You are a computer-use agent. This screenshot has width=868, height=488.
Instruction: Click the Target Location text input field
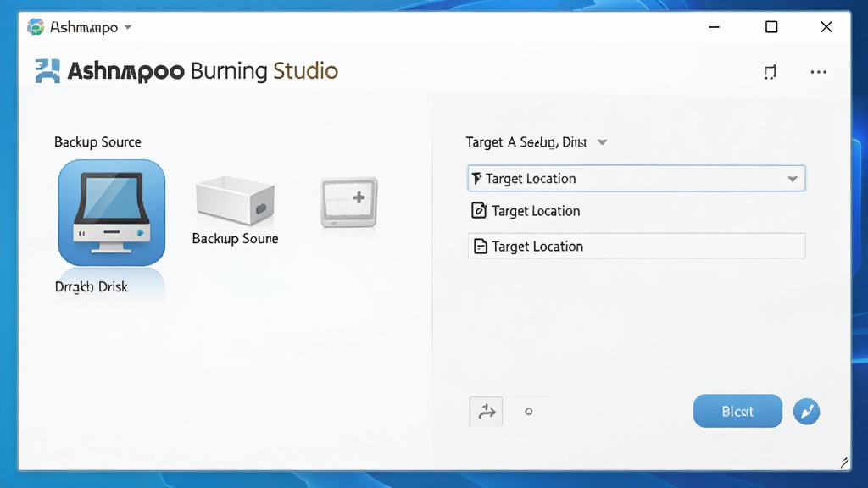[x=636, y=246]
